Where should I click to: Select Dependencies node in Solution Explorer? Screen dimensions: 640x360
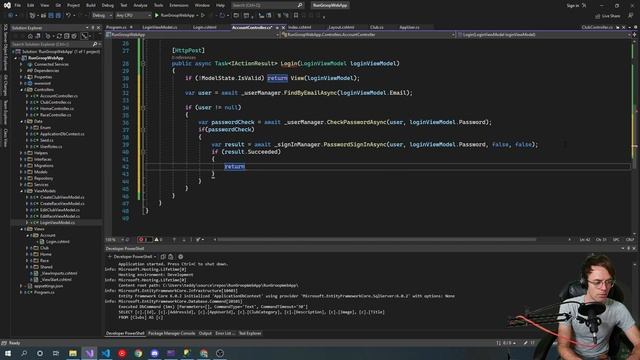click(46, 71)
